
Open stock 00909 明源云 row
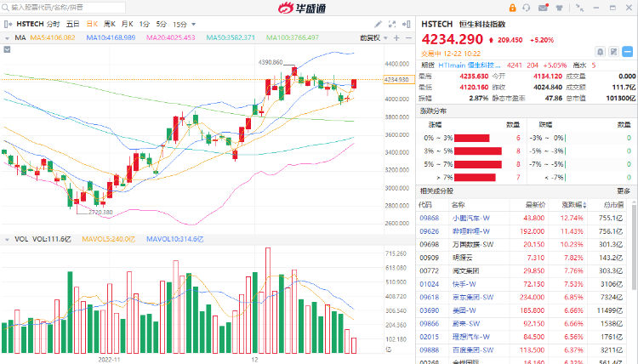click(522, 258)
